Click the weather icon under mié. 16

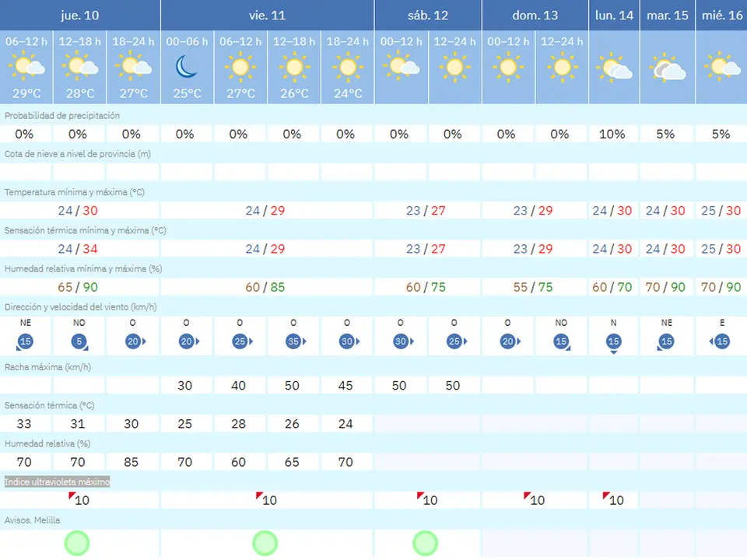pyautogui.click(x=722, y=67)
